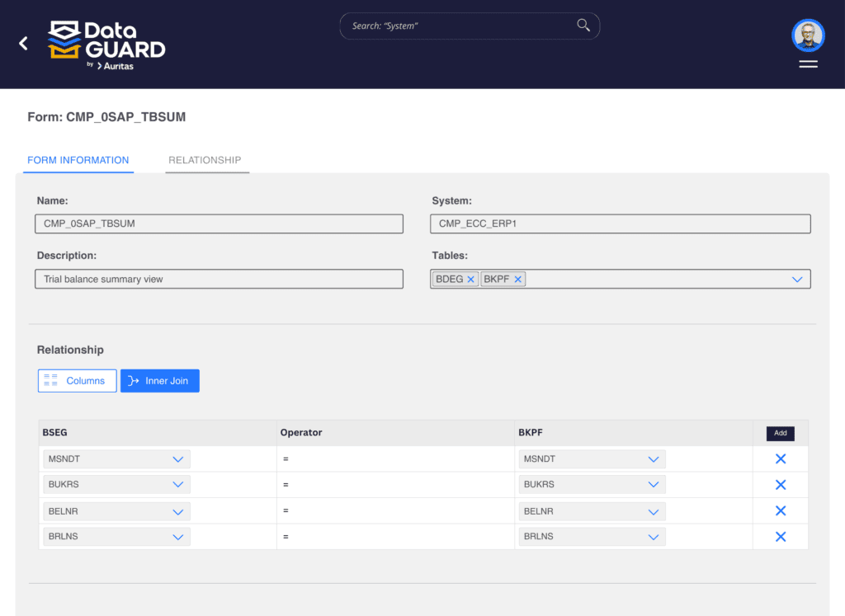Image resolution: width=845 pixels, height=616 pixels.
Task: Open the BKPF BELNR column dropdown
Action: 654,511
